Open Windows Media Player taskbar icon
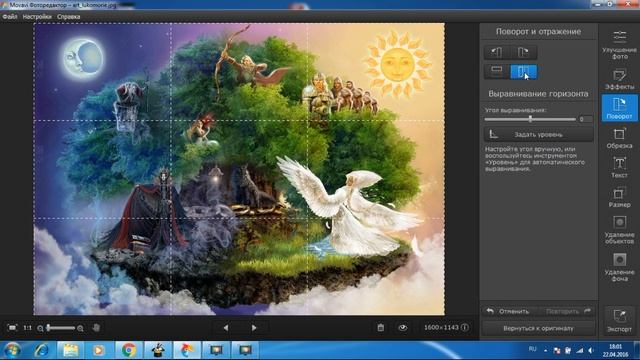Screen dimensions: 640x360 point(99,350)
